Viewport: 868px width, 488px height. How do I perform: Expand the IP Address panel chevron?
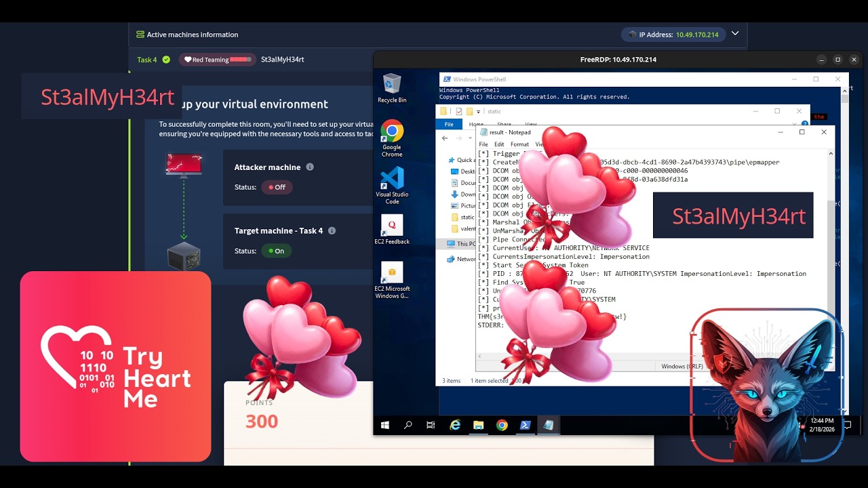click(x=735, y=33)
